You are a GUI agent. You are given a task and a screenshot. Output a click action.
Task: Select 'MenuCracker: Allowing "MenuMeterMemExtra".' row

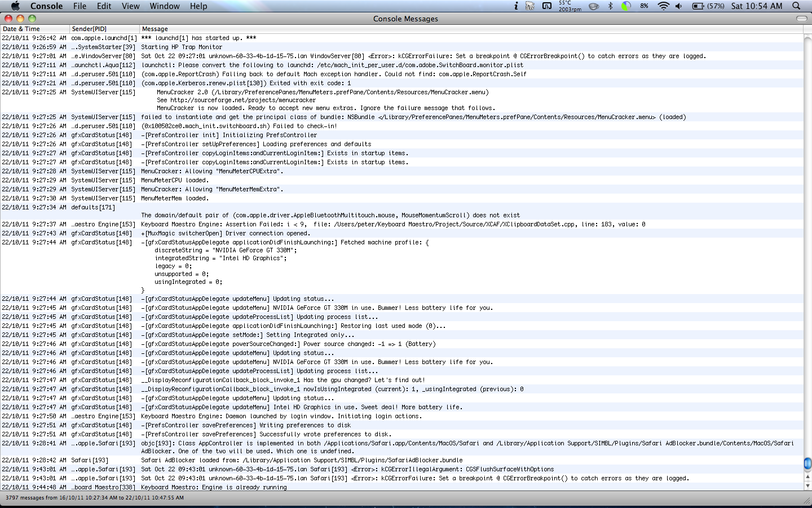(x=401, y=189)
